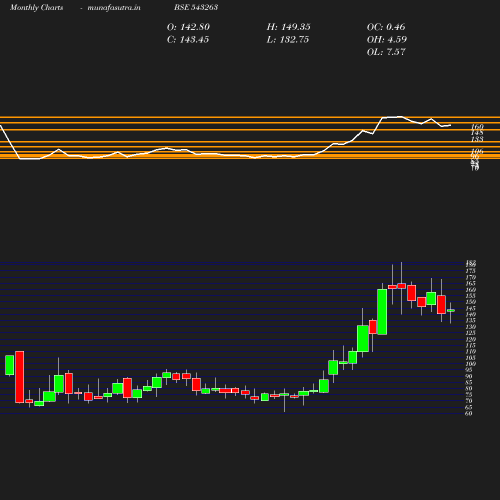This screenshot has height=500, width=500.
Task: Click the '115' candlestick price axis label
Action: [x=471, y=345]
